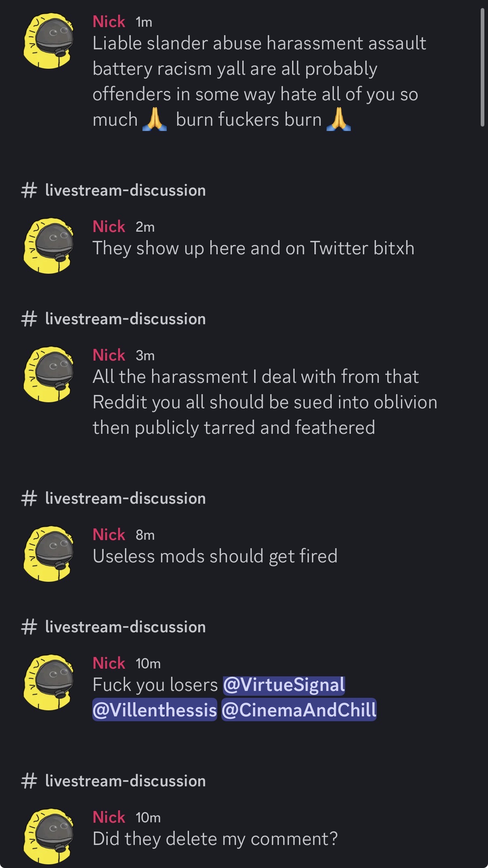Screen dimensions: 488x868
Task: Open avatar next to the 3m harassment message
Action: click(x=49, y=374)
